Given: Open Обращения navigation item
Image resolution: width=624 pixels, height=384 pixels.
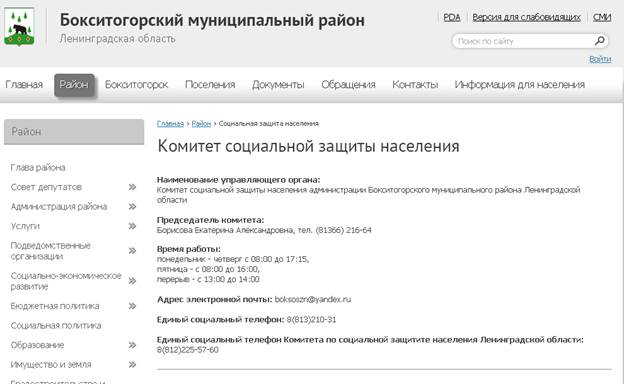Looking at the screenshot, I should coord(348,84).
